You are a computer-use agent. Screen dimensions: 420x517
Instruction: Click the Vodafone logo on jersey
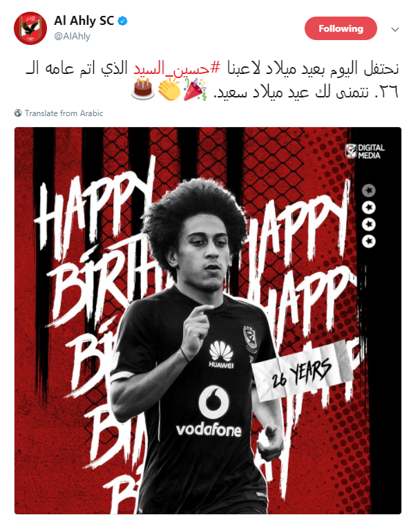coord(209,412)
